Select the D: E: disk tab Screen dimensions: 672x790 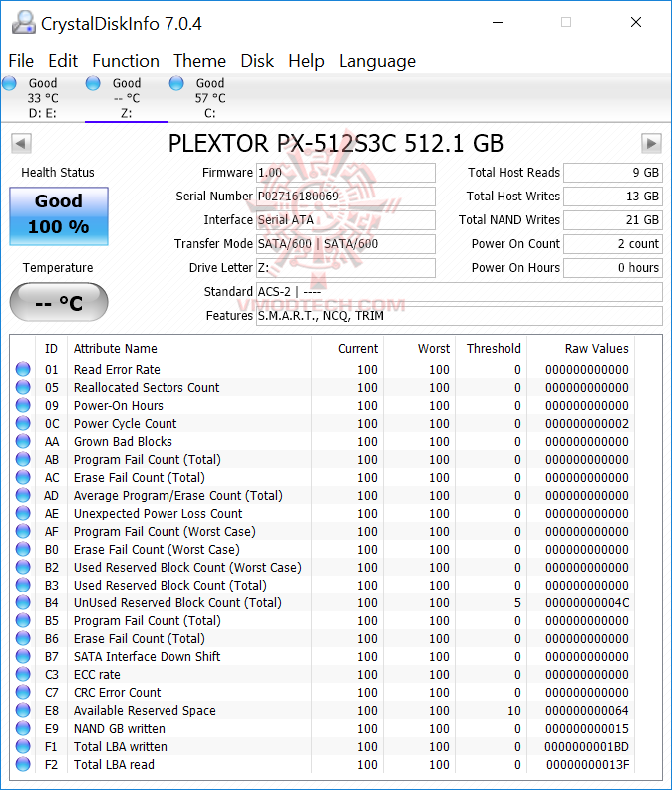(x=42, y=98)
